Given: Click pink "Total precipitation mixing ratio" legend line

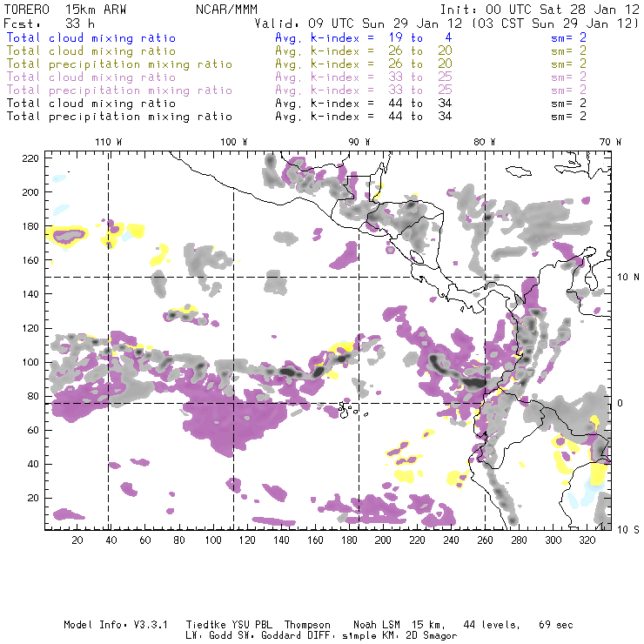Looking at the screenshot, I should [119, 91].
